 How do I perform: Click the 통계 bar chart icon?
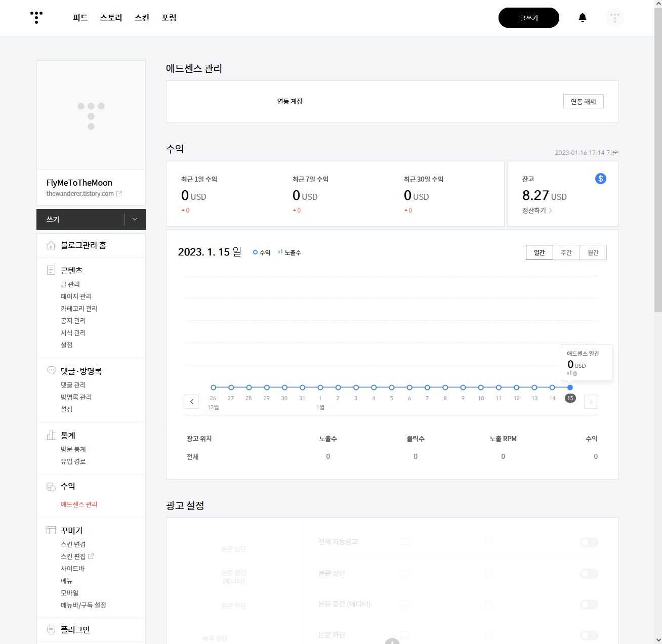click(51, 435)
